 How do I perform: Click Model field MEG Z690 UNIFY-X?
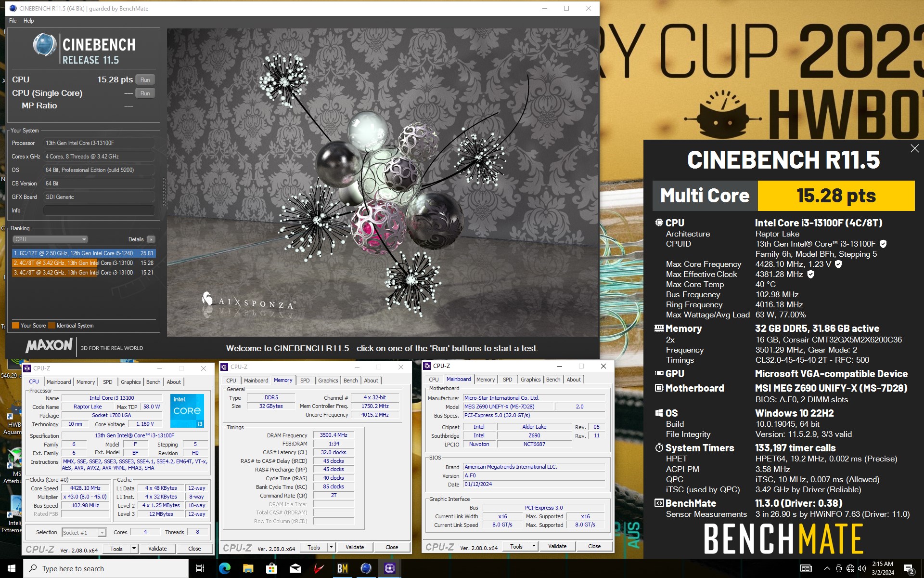coord(508,407)
